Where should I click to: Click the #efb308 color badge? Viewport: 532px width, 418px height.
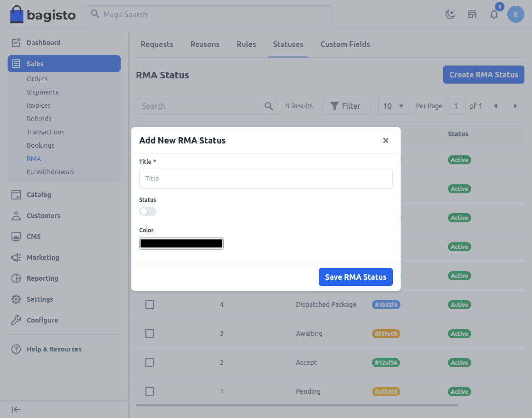(x=386, y=391)
